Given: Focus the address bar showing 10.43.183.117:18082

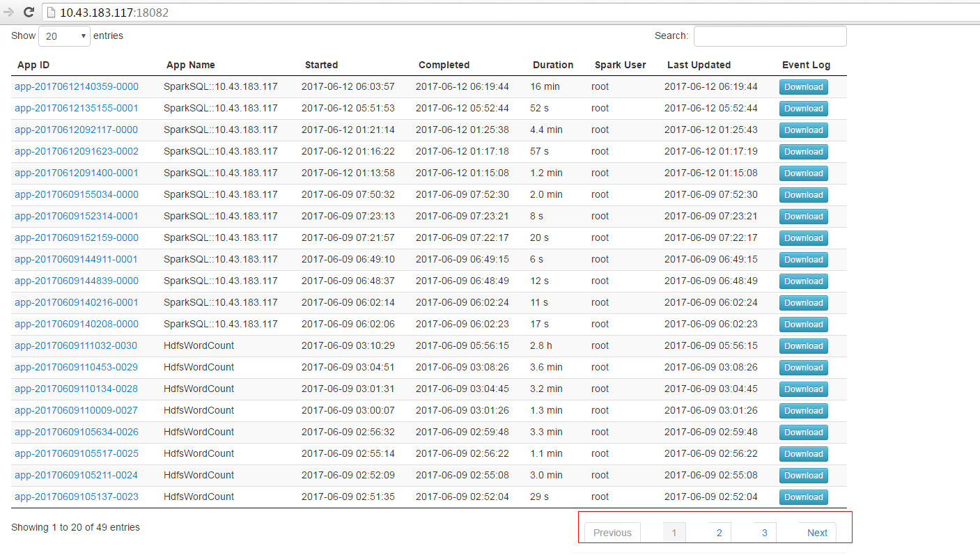Looking at the screenshot, I should click(511, 13).
